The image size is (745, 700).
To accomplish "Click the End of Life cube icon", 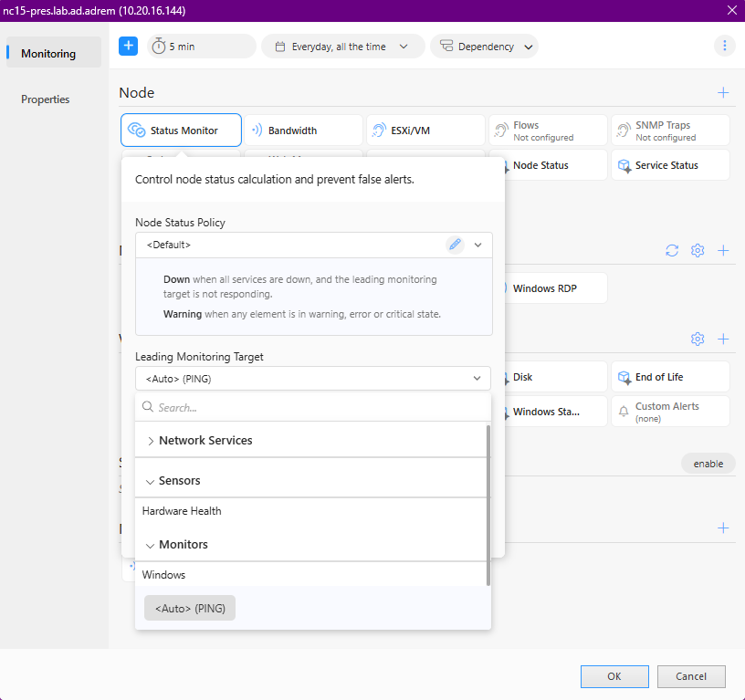I will coord(624,378).
